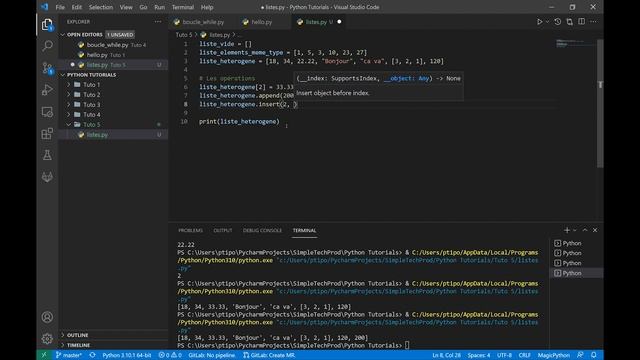Click the code minimap preview
The height and width of the screenshot is (360, 640).
576,43
